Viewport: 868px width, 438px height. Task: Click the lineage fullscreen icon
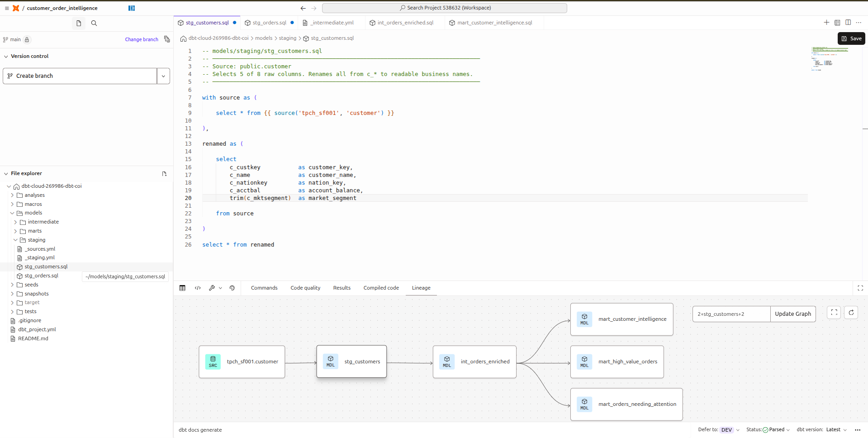pyautogui.click(x=834, y=313)
